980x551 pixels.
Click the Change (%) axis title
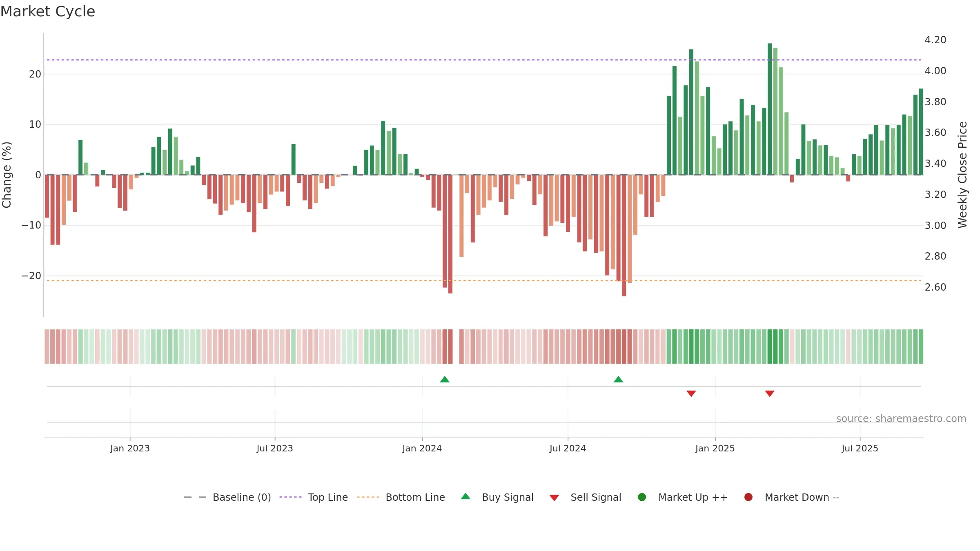pyautogui.click(x=7, y=175)
